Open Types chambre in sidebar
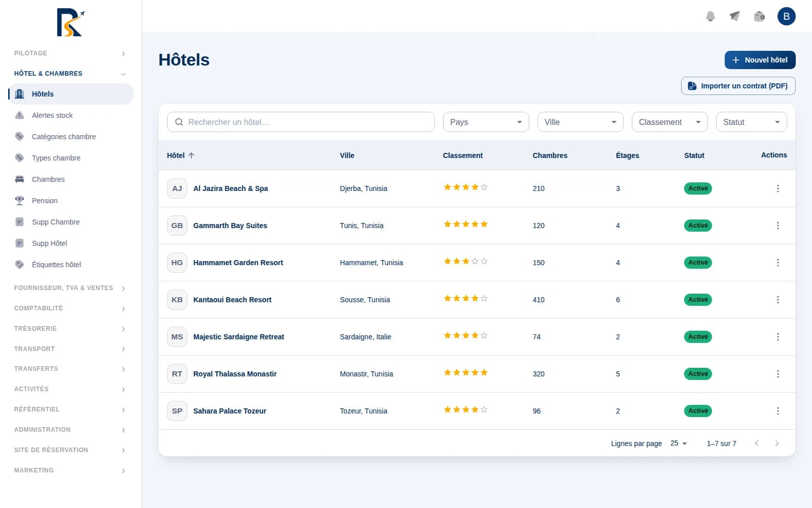 point(71,158)
